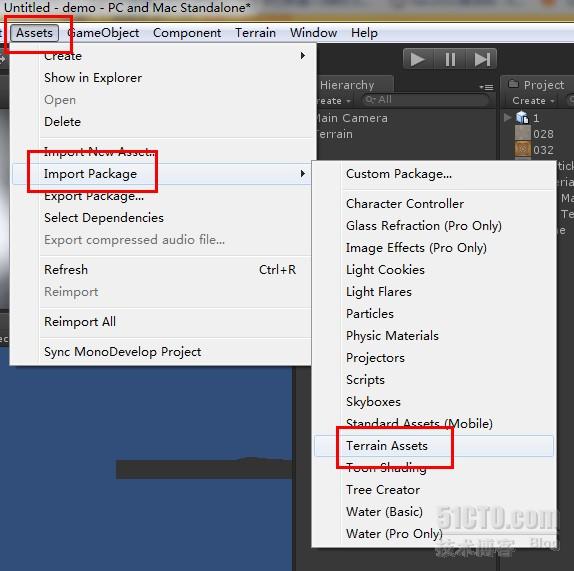Screen dimensions: 574x571
Task: Import Light Cookies package
Action: coord(434,270)
